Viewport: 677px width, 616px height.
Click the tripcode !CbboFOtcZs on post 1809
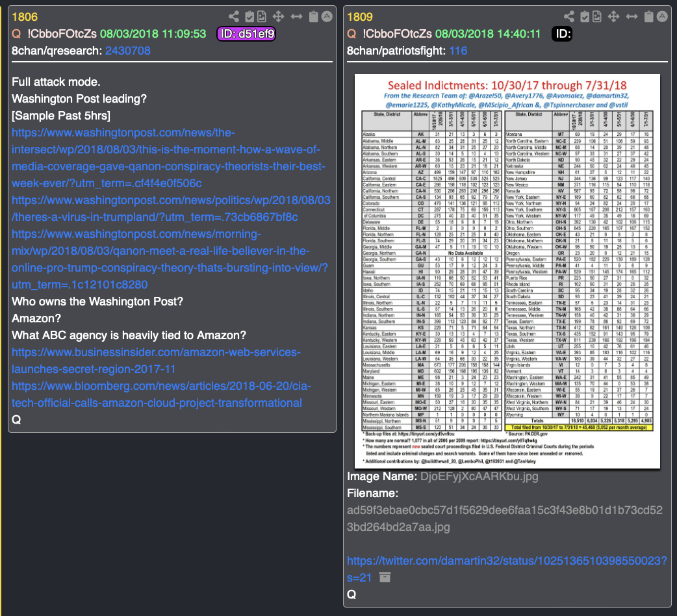point(397,34)
